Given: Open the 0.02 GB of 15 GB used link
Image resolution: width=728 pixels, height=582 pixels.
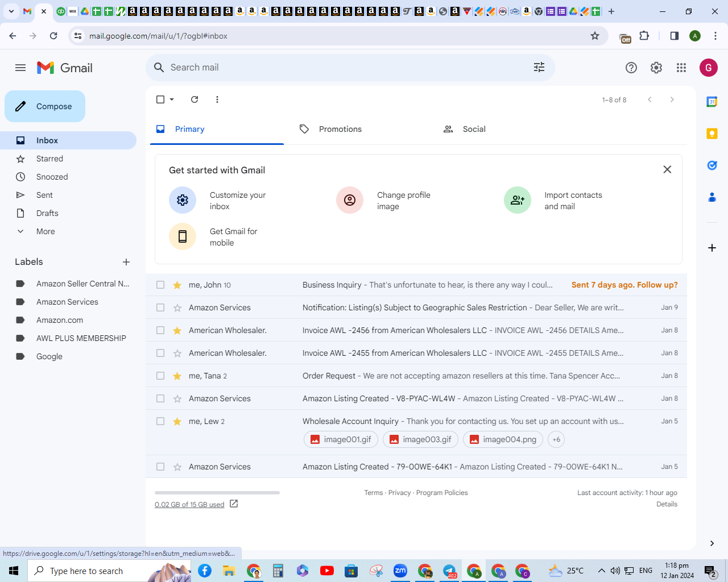Looking at the screenshot, I should [189, 505].
